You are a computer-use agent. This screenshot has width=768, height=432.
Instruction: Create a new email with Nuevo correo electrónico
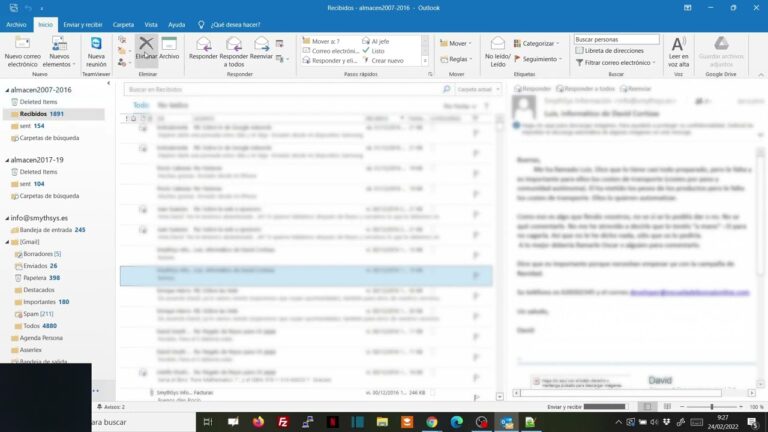pos(23,51)
